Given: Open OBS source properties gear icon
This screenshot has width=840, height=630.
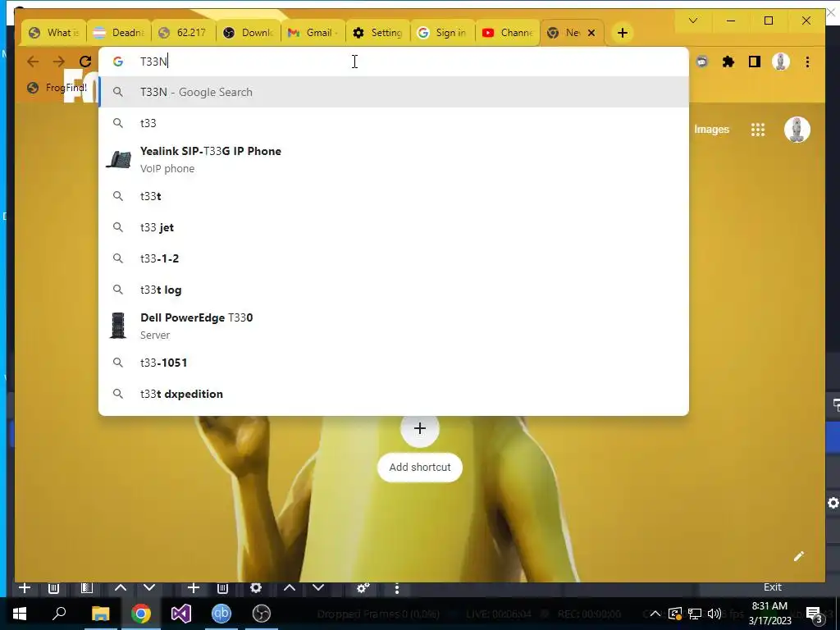Looking at the screenshot, I should [256, 588].
